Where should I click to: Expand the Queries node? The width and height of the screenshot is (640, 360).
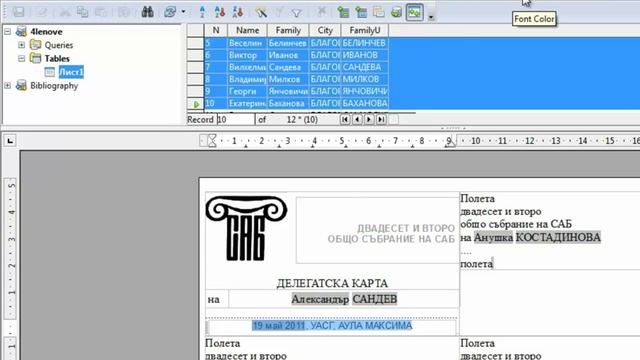[22, 45]
